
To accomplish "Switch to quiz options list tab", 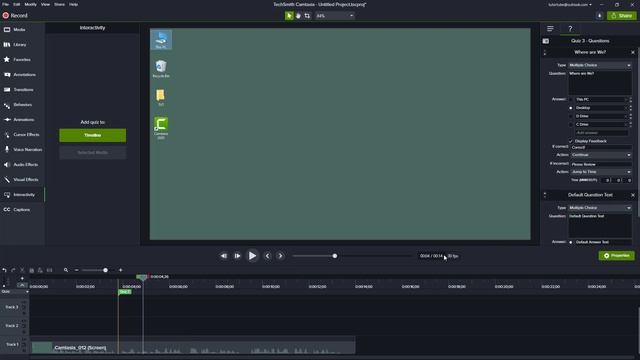I will click(x=550, y=29).
